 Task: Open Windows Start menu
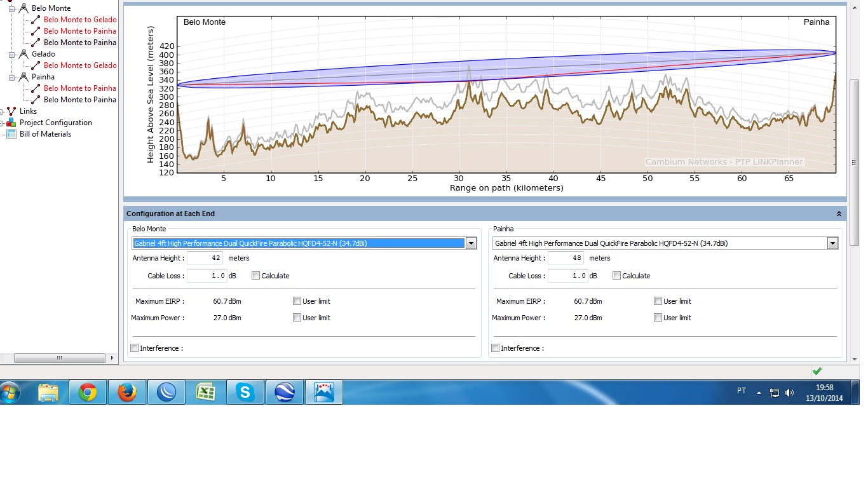pos(11,392)
